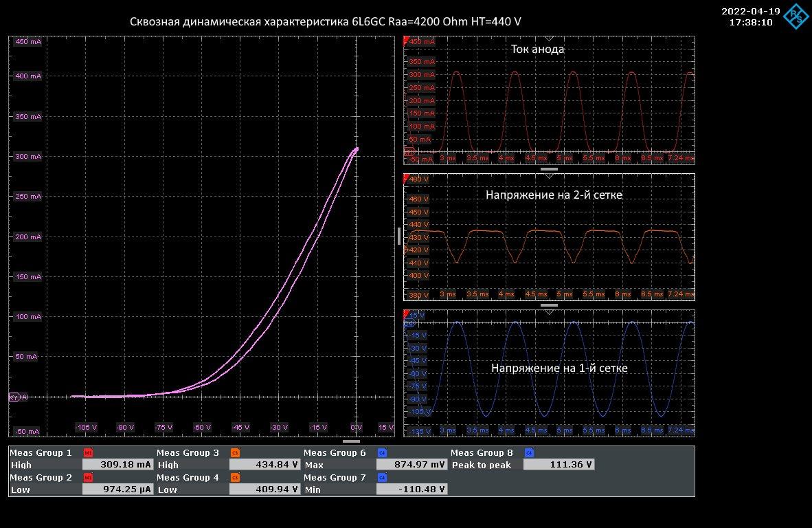
Task: Click the blue C4 badge of Meas Group 7
Action: tap(382, 478)
